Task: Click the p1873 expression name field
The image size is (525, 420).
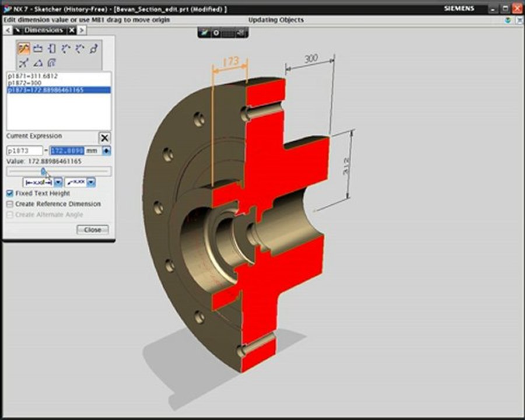Action: (24, 150)
